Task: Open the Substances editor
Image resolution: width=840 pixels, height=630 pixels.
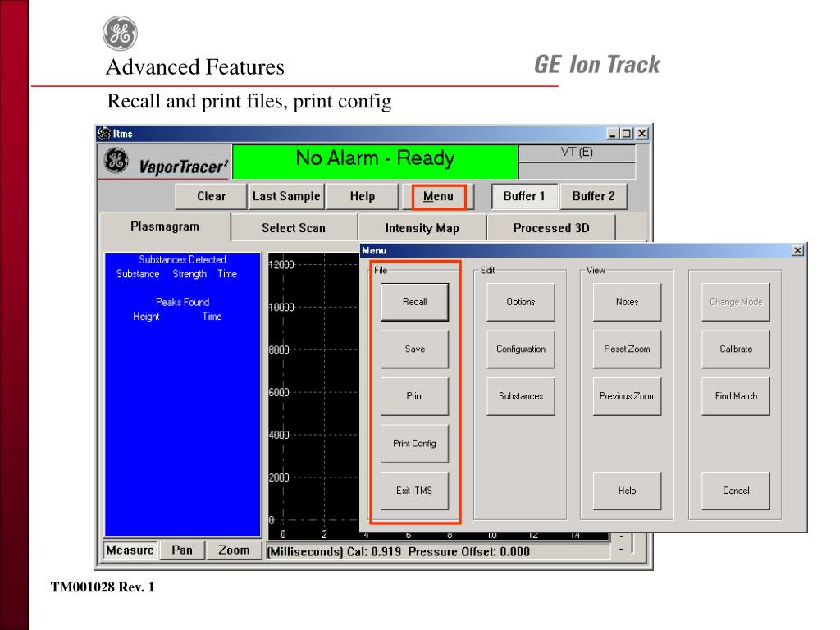Action: (521, 396)
